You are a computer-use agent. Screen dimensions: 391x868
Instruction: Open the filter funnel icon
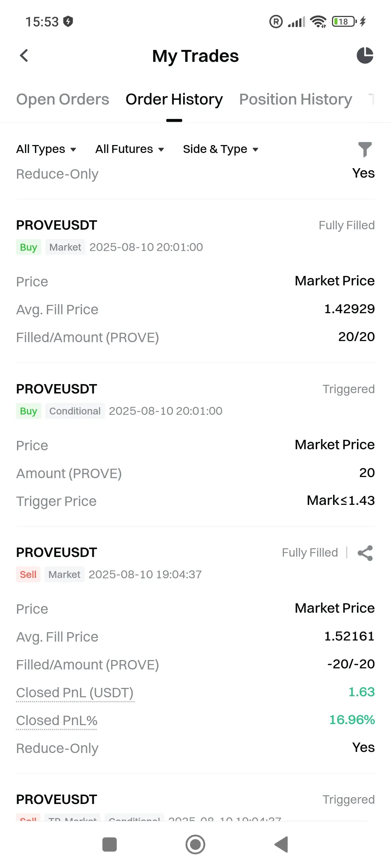pyautogui.click(x=365, y=149)
